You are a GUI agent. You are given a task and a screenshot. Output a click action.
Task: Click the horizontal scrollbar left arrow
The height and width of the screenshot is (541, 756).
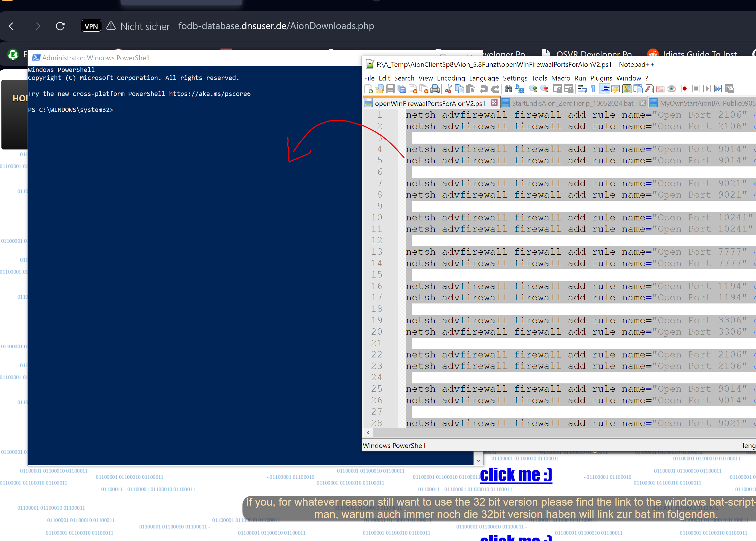coord(368,433)
